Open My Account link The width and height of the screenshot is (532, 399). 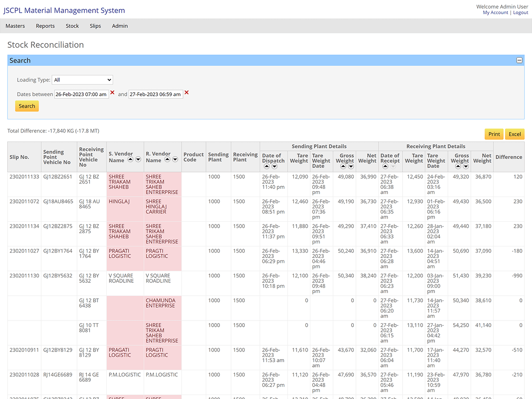tap(495, 12)
